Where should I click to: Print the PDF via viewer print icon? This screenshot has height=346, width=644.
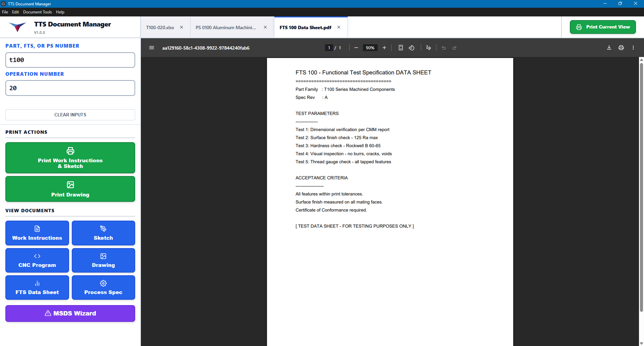click(621, 48)
